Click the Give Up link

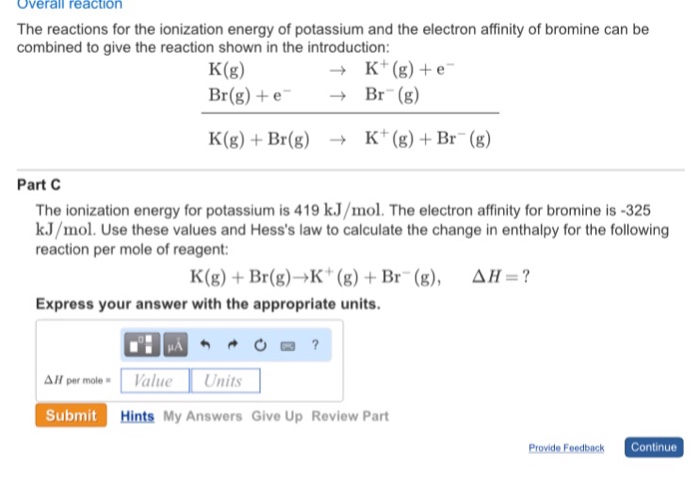coord(276,416)
